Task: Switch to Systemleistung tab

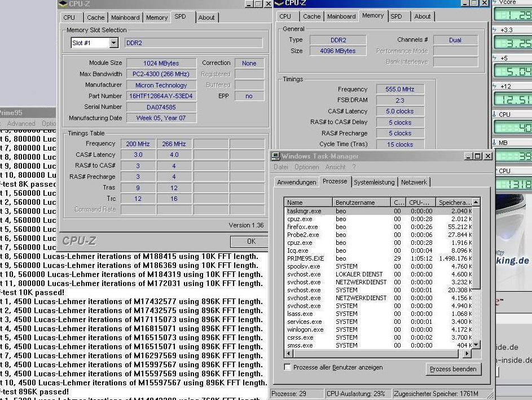Action: coord(374,182)
